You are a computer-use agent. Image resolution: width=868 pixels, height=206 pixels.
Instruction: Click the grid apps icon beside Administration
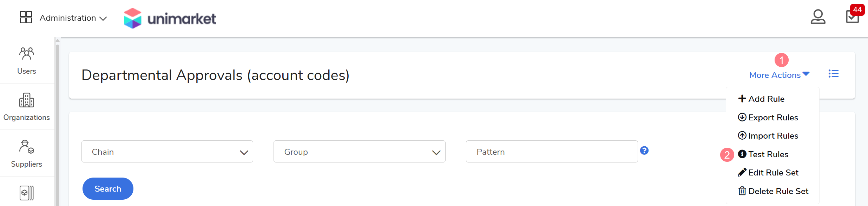pyautogui.click(x=26, y=17)
